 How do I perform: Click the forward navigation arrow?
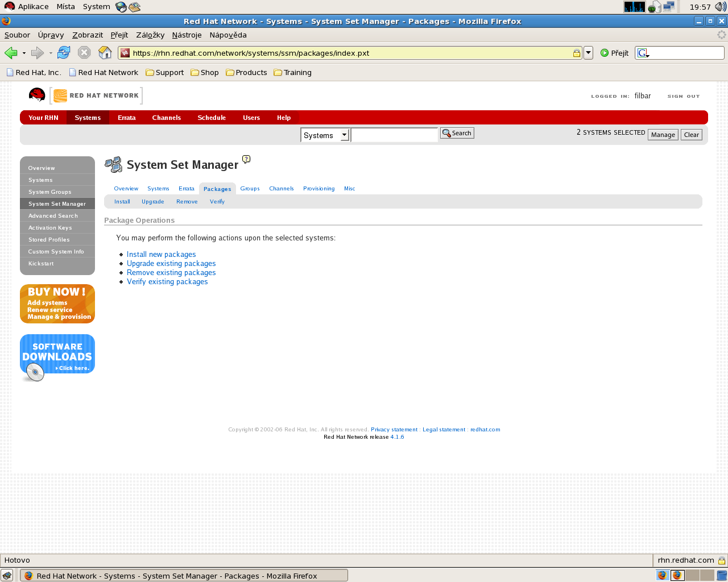(x=38, y=53)
